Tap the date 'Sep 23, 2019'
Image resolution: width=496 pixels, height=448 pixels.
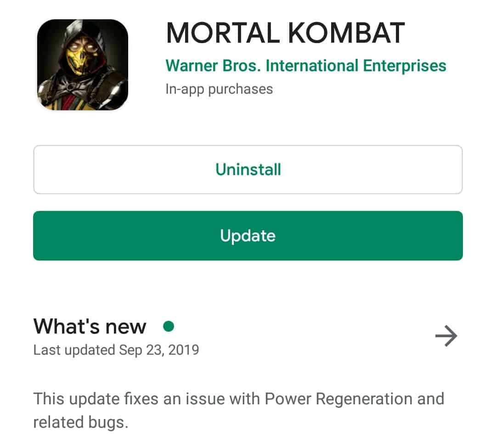pos(159,350)
